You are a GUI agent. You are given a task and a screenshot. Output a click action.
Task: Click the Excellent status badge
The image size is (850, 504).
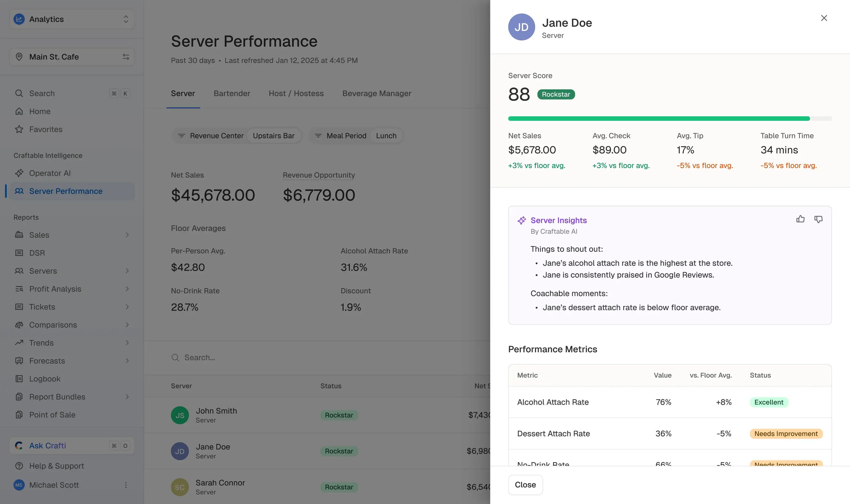[x=769, y=402]
